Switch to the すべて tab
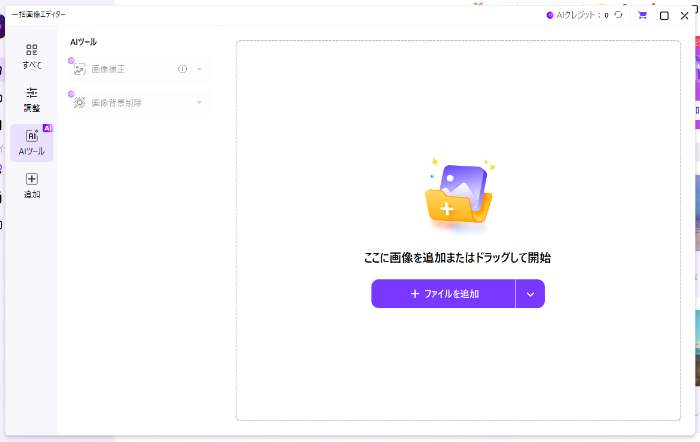700x442 pixels. tap(32, 56)
